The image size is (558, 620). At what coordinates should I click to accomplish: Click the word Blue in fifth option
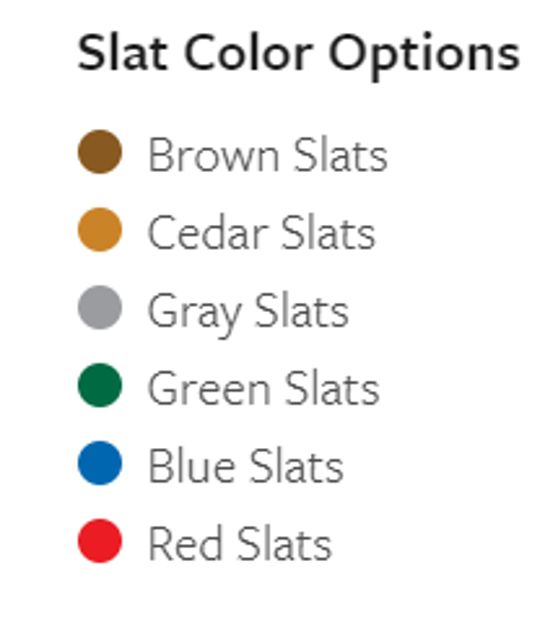(192, 466)
